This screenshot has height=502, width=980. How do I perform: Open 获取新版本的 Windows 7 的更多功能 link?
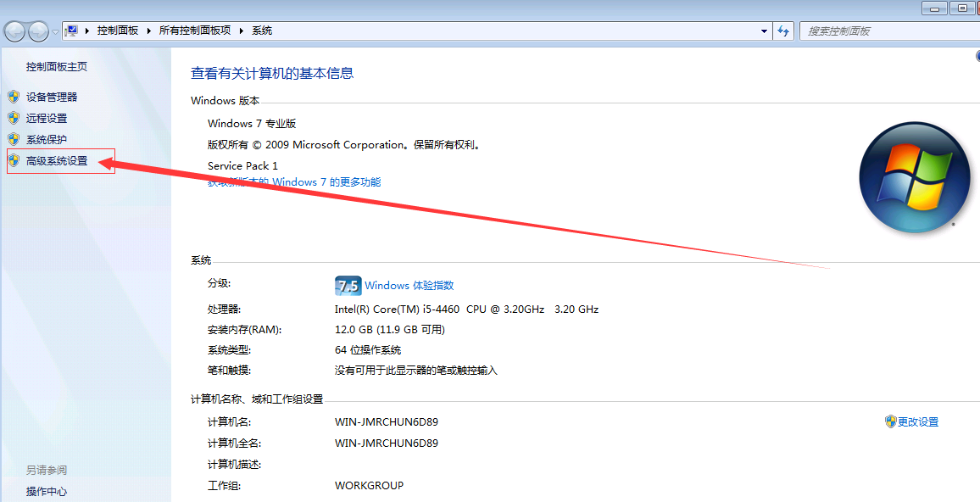point(294,182)
